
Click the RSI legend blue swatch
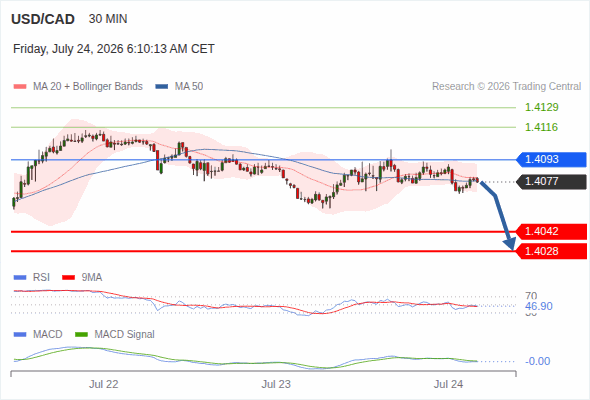tap(20, 278)
